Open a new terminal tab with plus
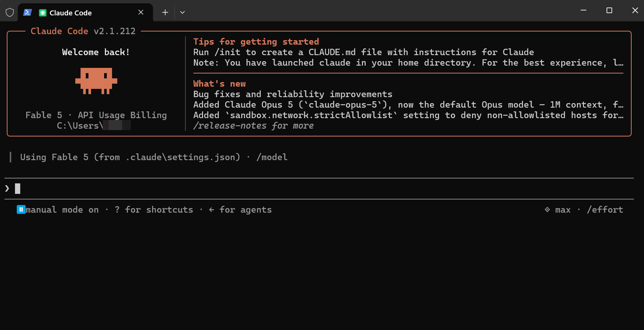 (165, 12)
